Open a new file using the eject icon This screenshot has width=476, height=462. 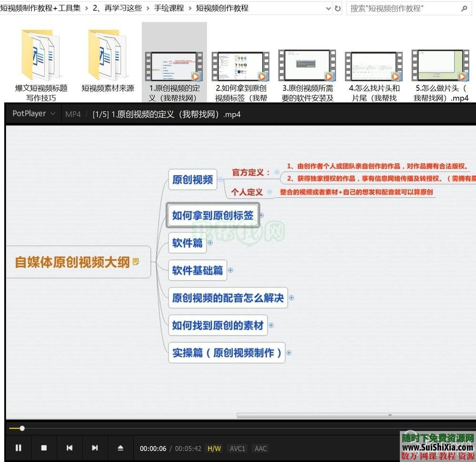120,448
